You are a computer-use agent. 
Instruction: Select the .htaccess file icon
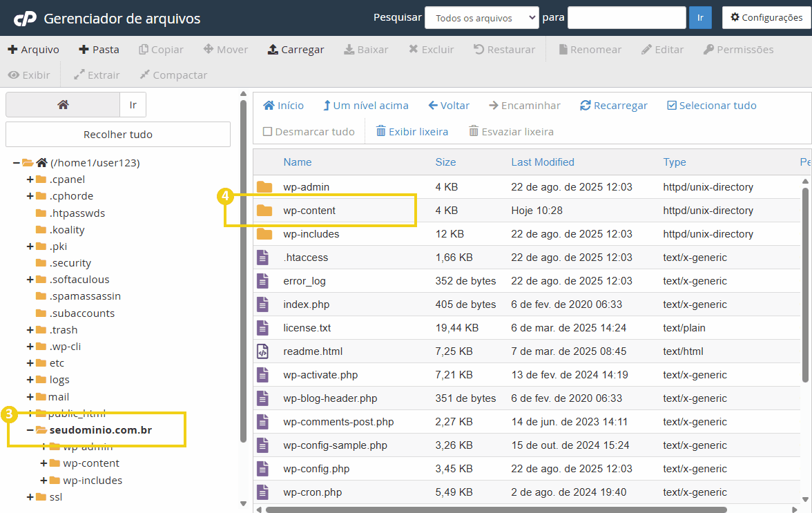click(263, 258)
